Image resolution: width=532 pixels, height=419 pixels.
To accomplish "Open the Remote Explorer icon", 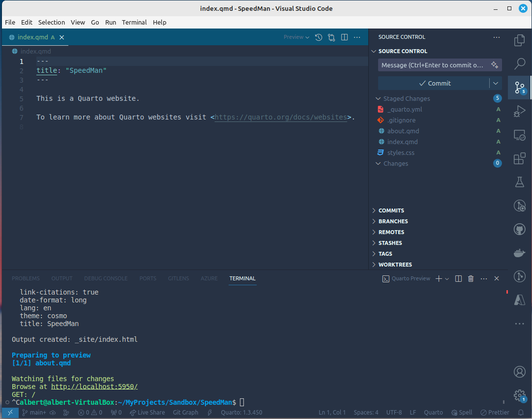I will pos(519,135).
